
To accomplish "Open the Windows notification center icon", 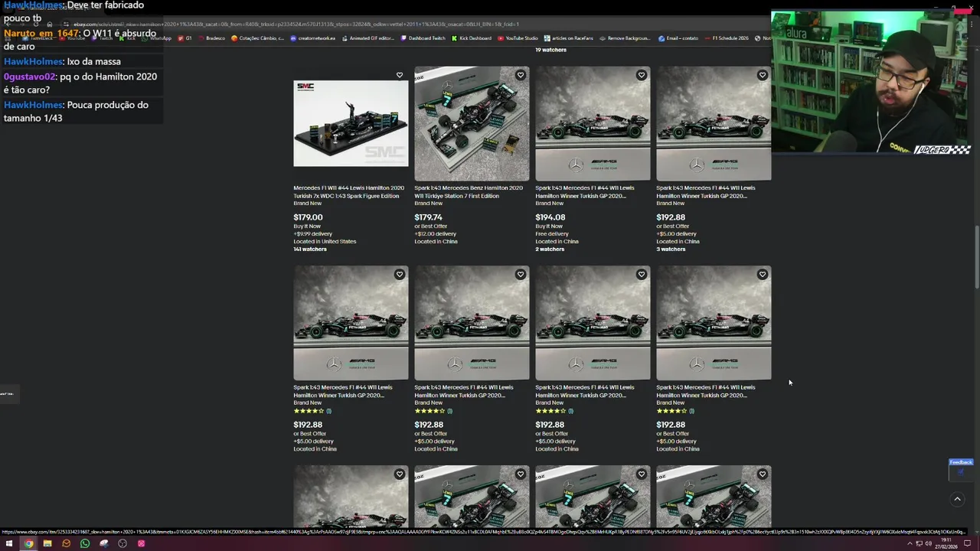I will point(968,543).
